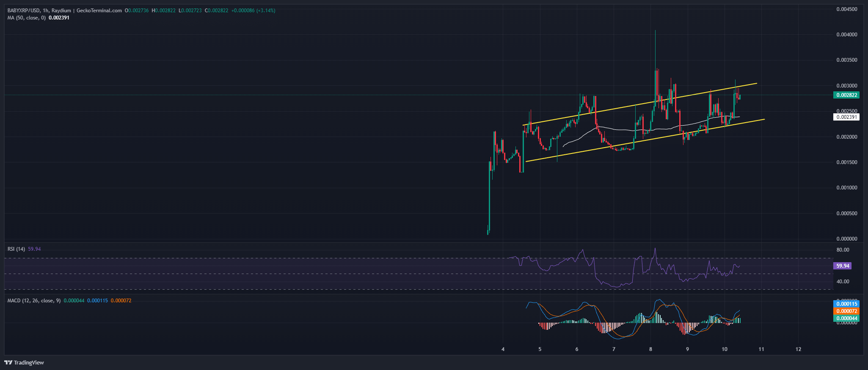
Task: Click the green histogram tag 0.000044
Action: (x=847, y=318)
